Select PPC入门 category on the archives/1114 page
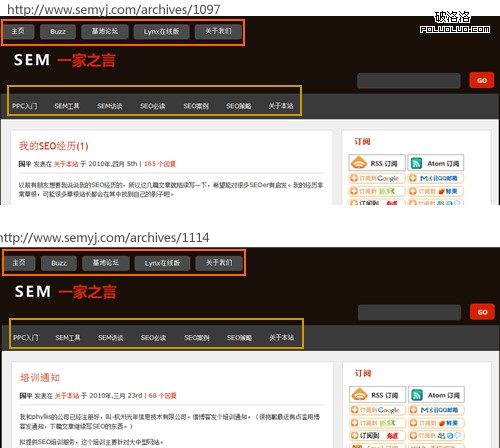The image size is (500, 448). (x=26, y=338)
